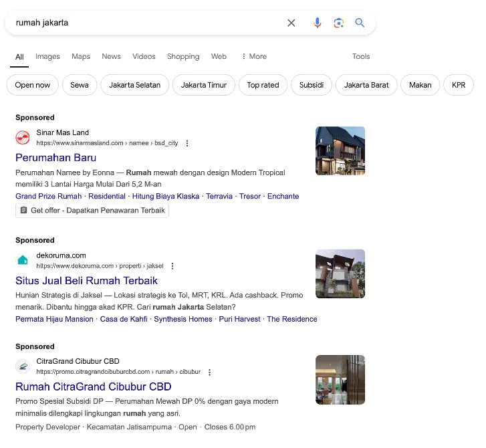
Task: Apply the Open now filter chip
Action: (33, 85)
